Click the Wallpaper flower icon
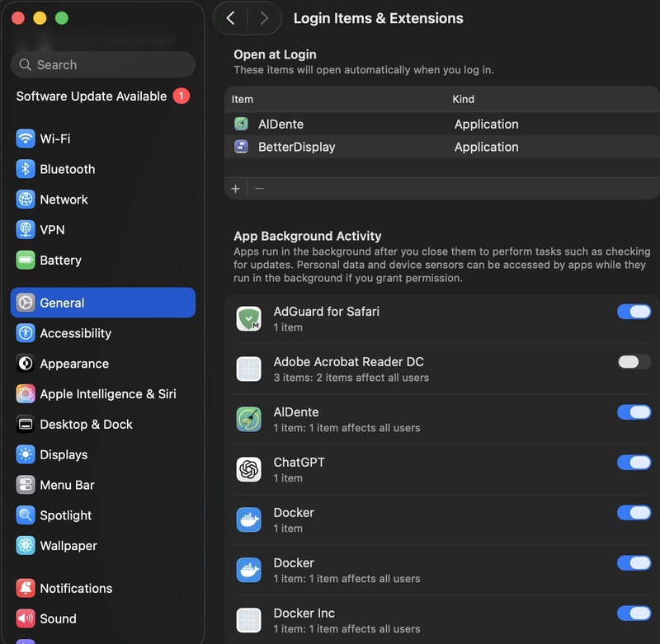660x644 pixels. click(x=26, y=546)
